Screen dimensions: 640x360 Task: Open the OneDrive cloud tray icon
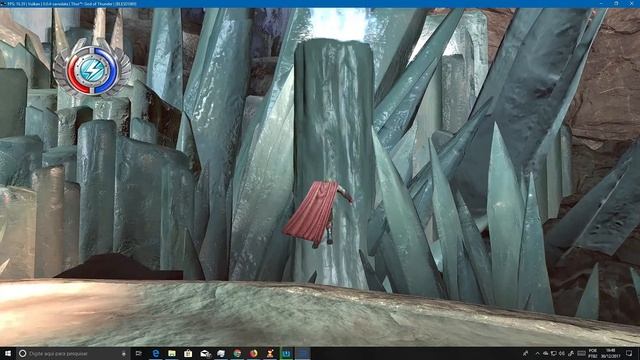coord(545,353)
